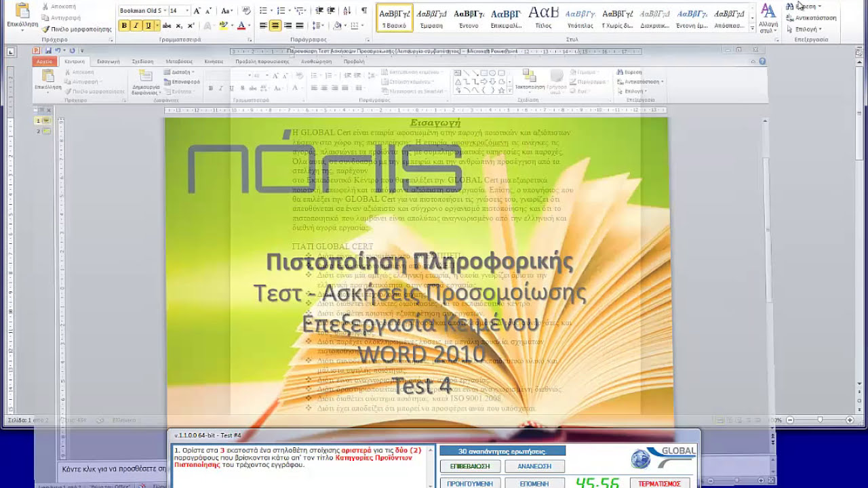Click Cut (Αποκοπή) in Word clipboard group
This screenshot has width=868, height=488.
click(58, 6)
